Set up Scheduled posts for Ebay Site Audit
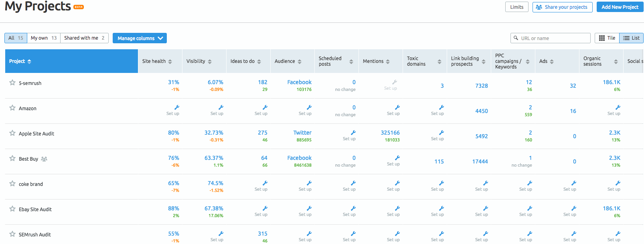644x244 pixels. point(350,211)
